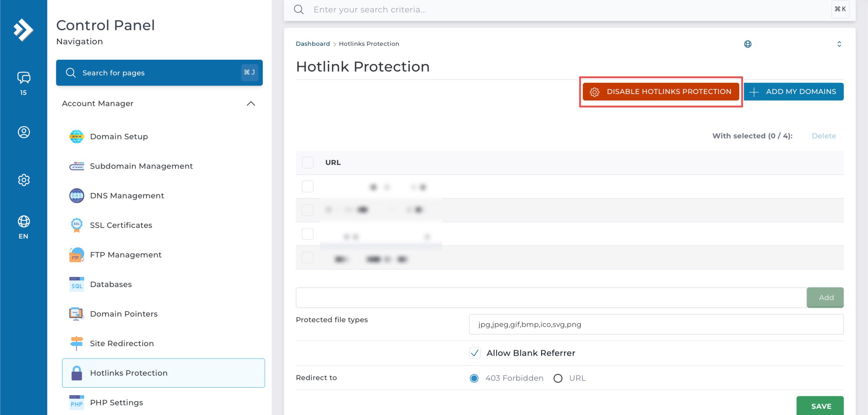Click Disable Hotlinks Protection button
868x415 pixels.
click(660, 92)
